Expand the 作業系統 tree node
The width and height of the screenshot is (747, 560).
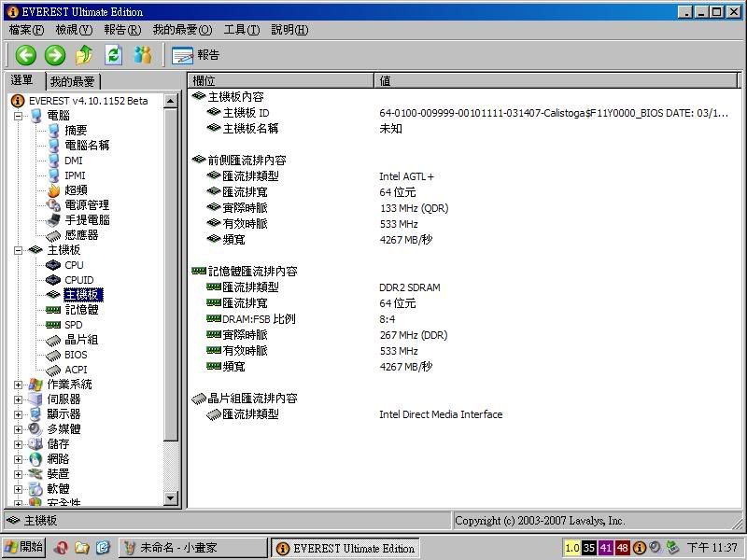click(x=18, y=385)
